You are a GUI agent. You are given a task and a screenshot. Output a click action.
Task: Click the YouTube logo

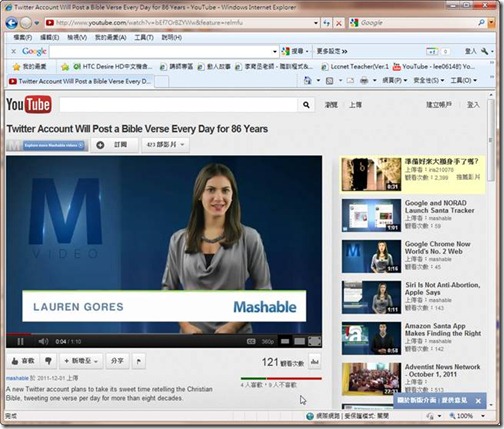[29, 105]
